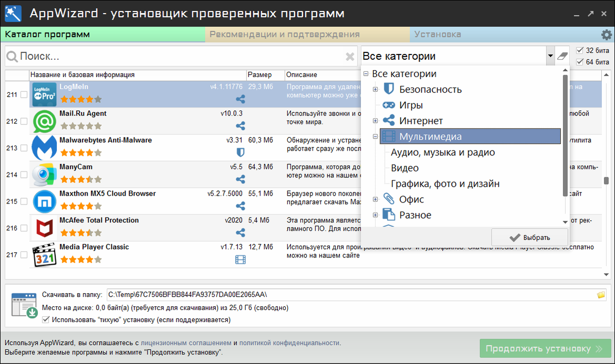The image size is (615, 364).
Task: Expand the Интернет category node
Action: pos(376,121)
